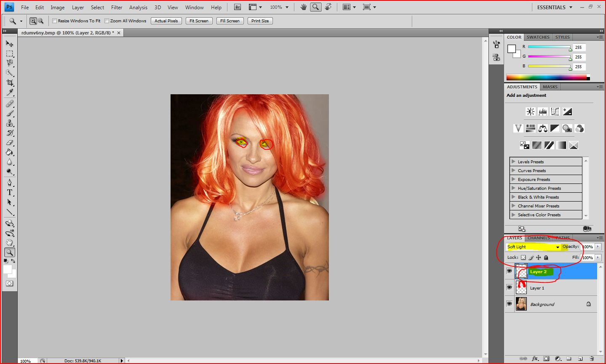The image size is (606, 364).
Task: Click the color spectrum ramp
Action: point(548,77)
